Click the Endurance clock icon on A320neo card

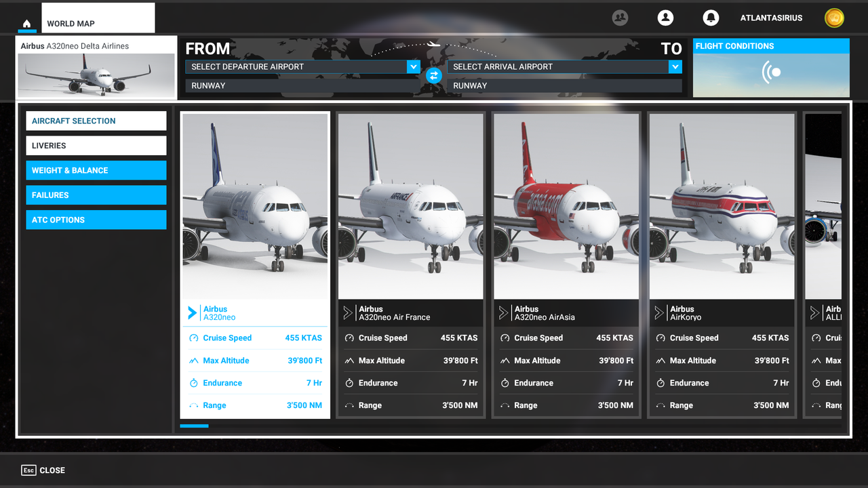195,382
